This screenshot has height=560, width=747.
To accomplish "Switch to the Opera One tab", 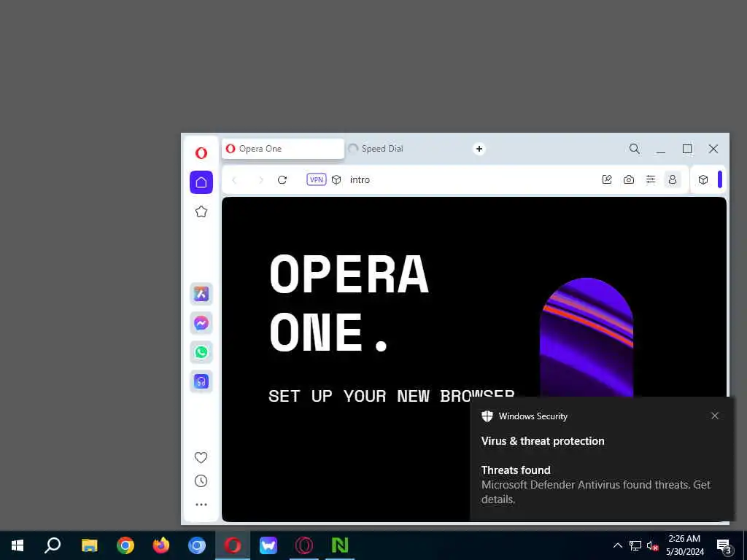I will click(283, 149).
